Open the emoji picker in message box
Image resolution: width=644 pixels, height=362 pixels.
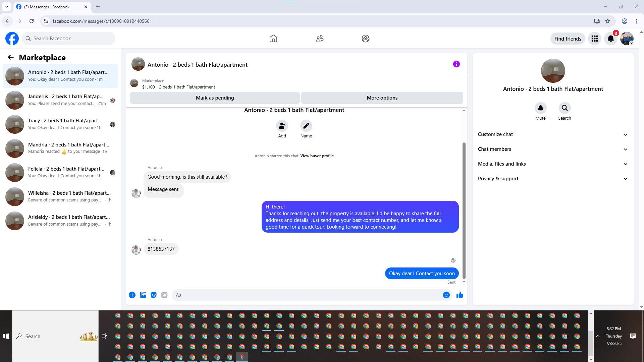click(446, 295)
